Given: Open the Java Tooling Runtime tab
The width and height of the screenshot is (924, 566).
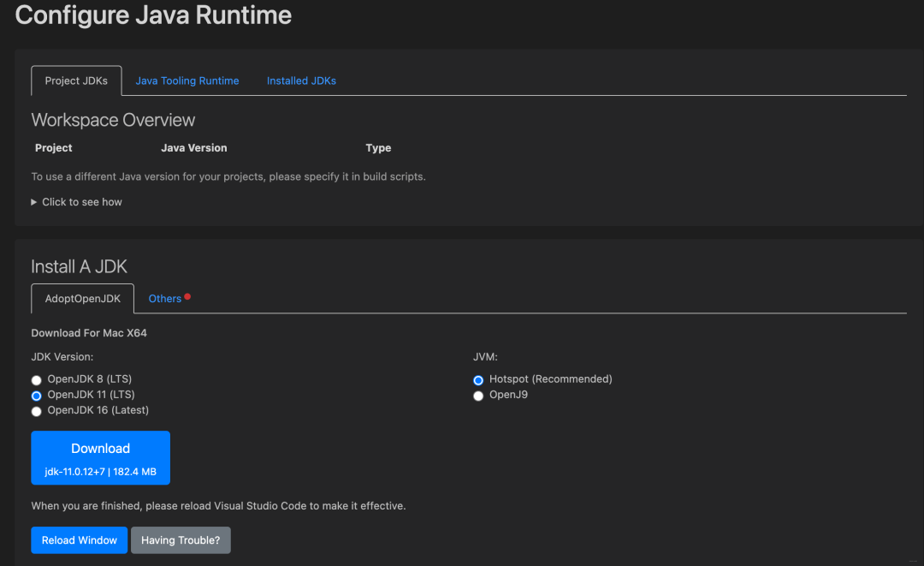Looking at the screenshot, I should (x=187, y=80).
